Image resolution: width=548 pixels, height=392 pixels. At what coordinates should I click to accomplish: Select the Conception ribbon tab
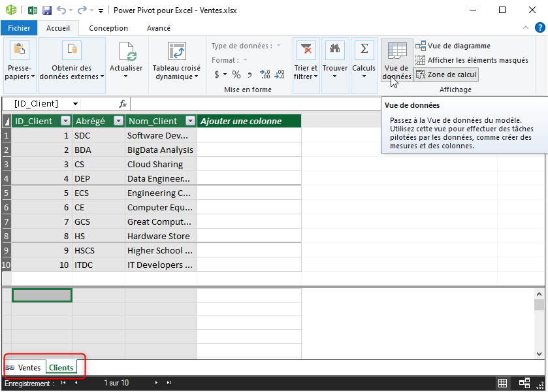click(108, 28)
